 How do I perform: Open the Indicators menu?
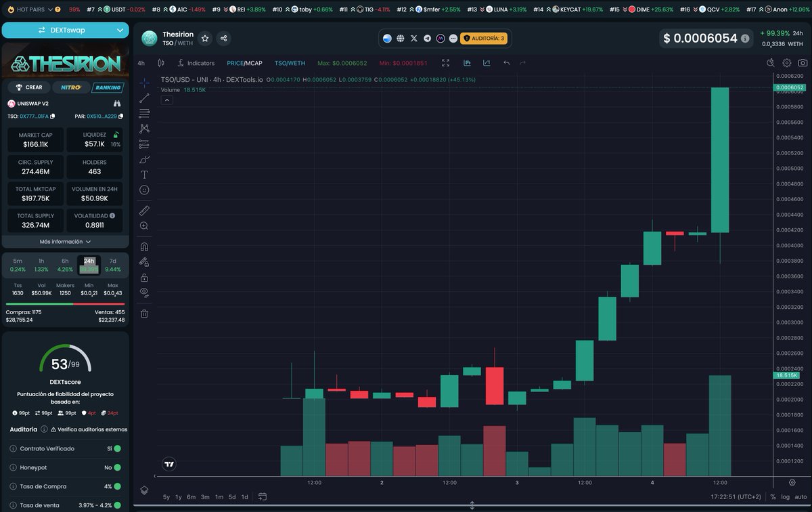click(196, 63)
